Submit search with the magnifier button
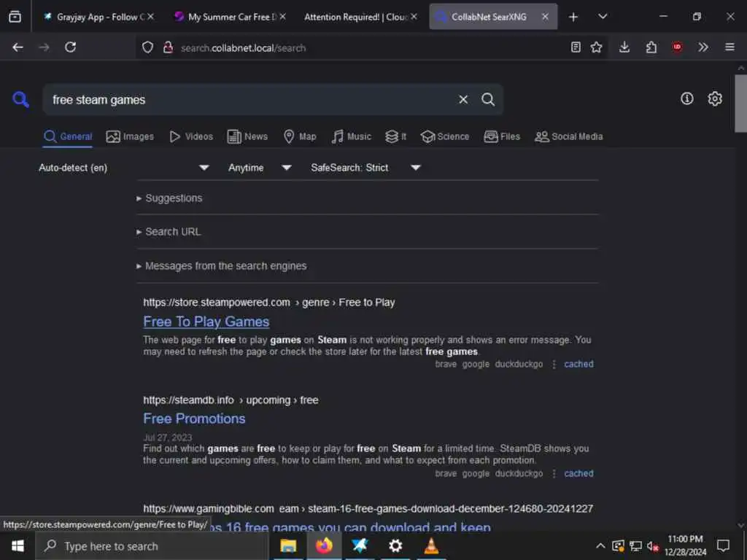Screen dimensions: 747x560 coord(488,99)
